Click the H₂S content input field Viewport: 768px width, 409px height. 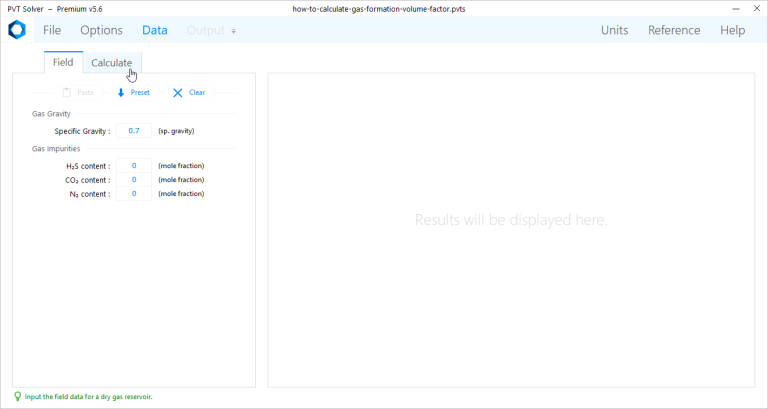(134, 166)
